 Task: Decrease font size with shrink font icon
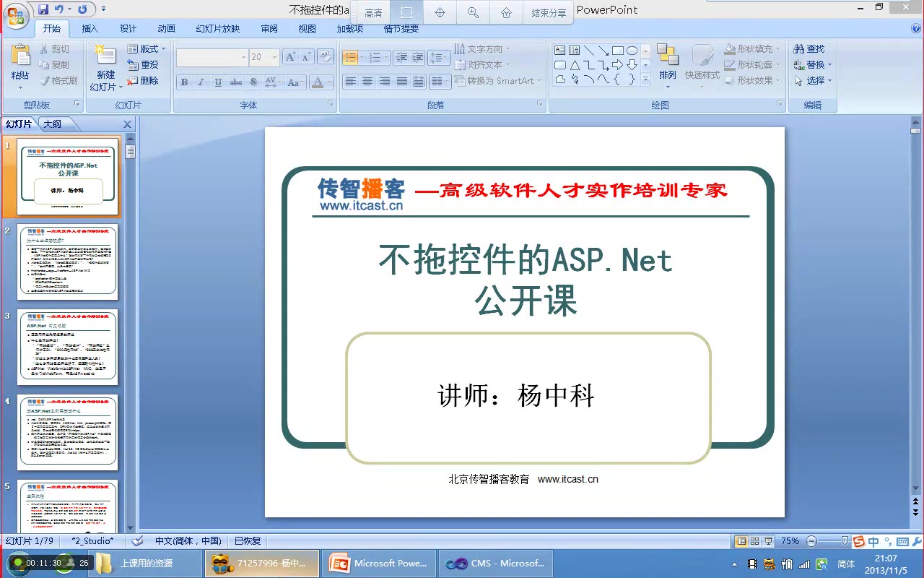306,57
